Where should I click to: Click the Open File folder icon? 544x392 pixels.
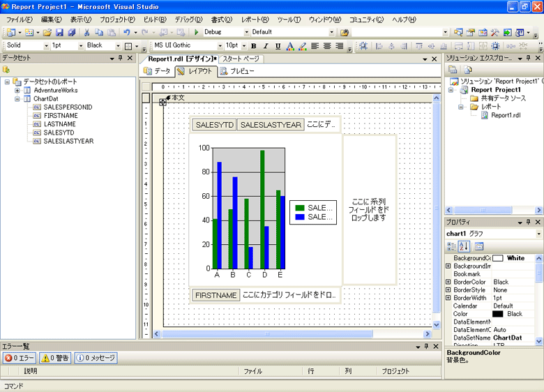(47, 32)
